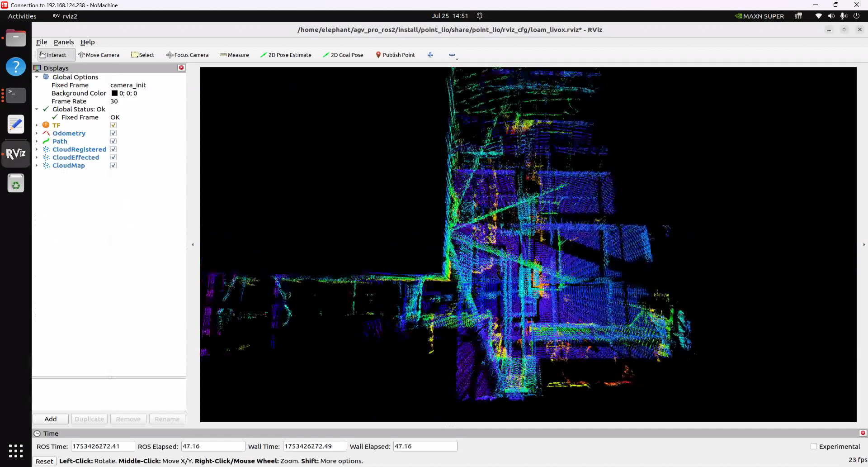This screenshot has width=868, height=467.
Task: Toggle the TF display checkbox
Action: point(113,125)
